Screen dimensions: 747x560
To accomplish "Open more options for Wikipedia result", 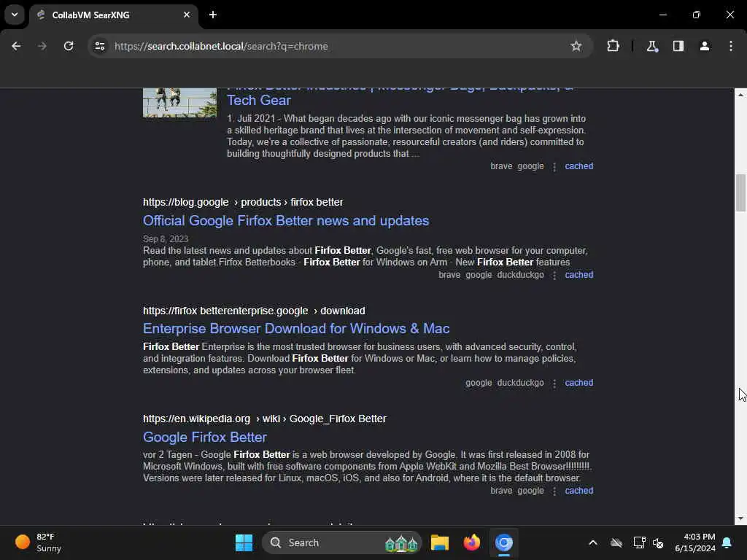I will click(x=554, y=491).
